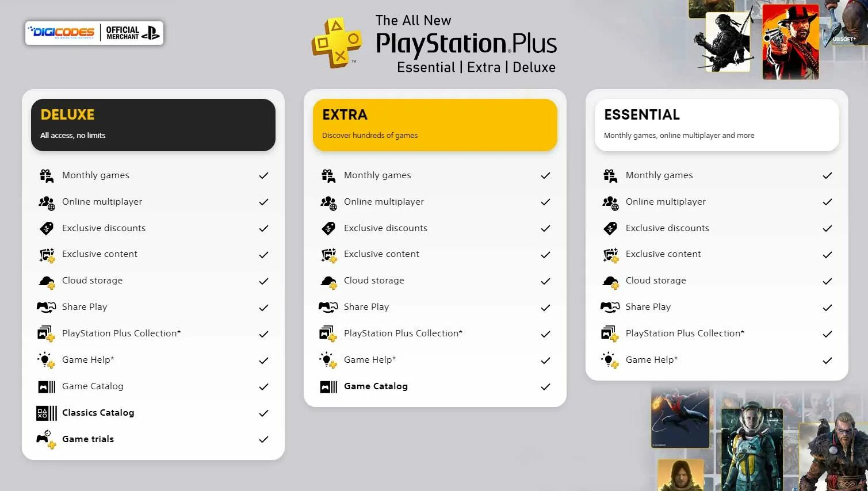Click 'Game trials' label in Deluxe
Screen dimensions: 868x491
pos(88,439)
